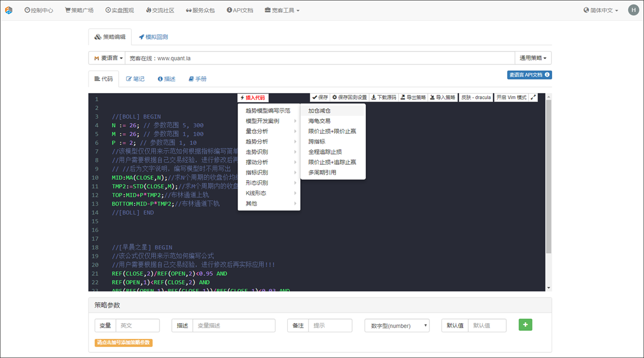Open 保存回测设置 settings button
Image resolution: width=644 pixels, height=358 pixels.
(x=349, y=97)
